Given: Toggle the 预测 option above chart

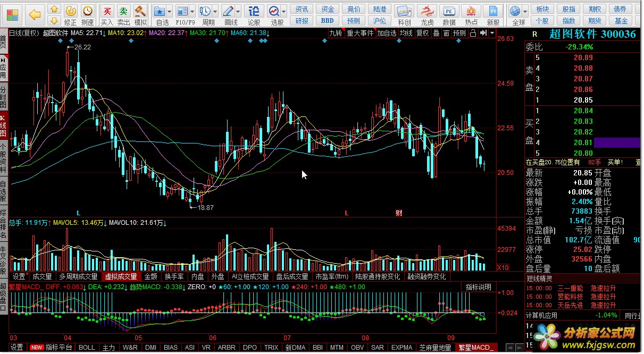Looking at the screenshot, I should (459, 33).
